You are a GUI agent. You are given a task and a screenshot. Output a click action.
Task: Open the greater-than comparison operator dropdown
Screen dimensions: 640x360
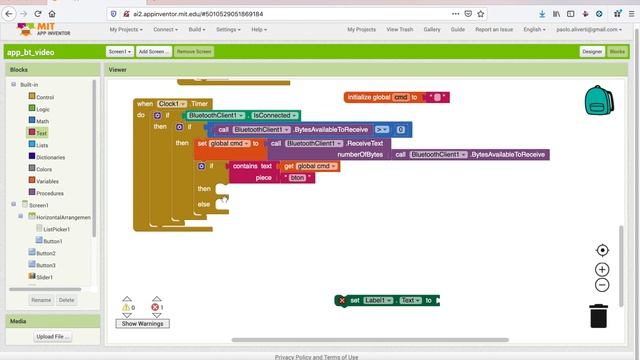pos(382,129)
